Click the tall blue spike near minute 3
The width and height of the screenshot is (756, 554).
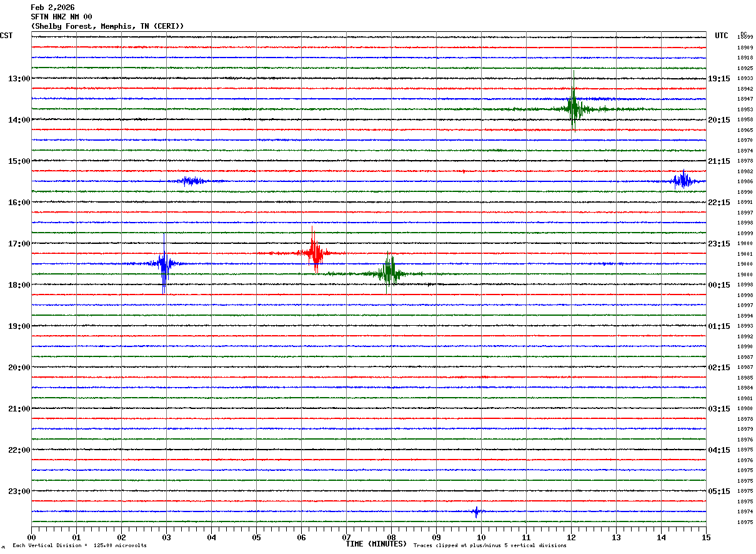[x=164, y=263]
